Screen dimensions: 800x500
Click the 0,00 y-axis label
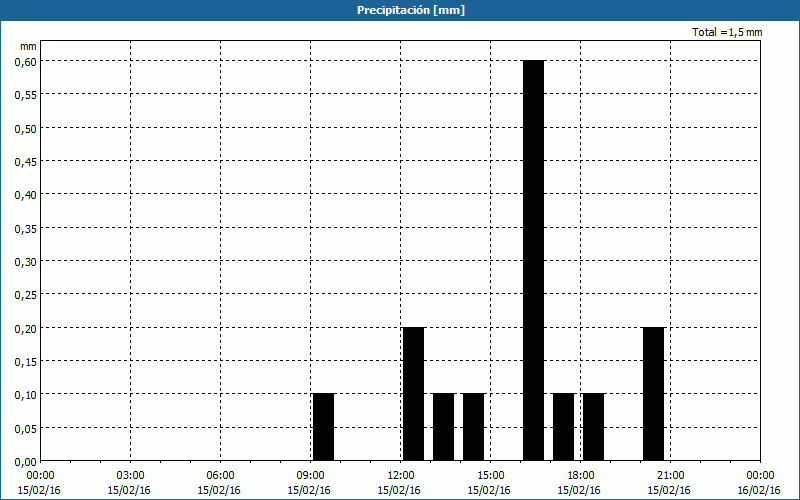point(26,461)
